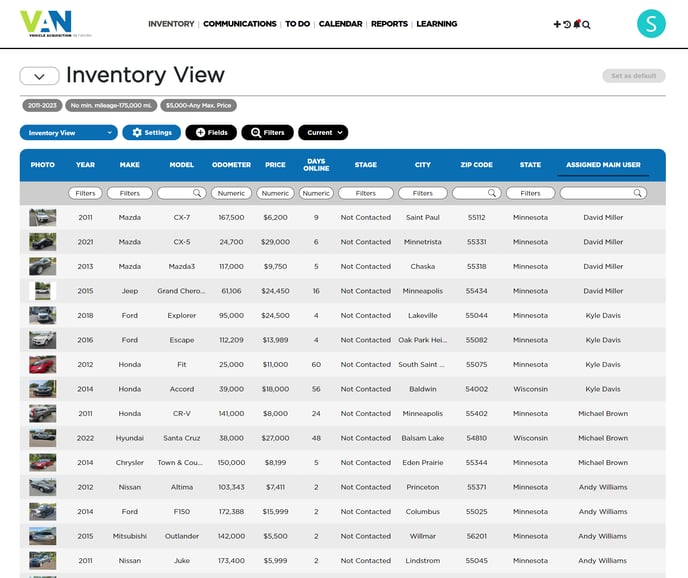Click the 2011-2023 year filter chip
This screenshot has width=688, height=578.
[x=43, y=105]
